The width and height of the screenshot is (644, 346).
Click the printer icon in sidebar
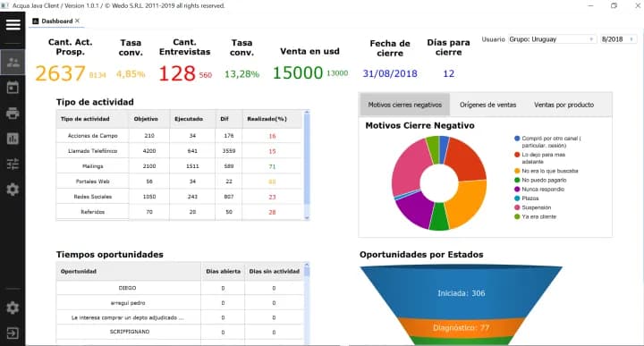[13, 113]
